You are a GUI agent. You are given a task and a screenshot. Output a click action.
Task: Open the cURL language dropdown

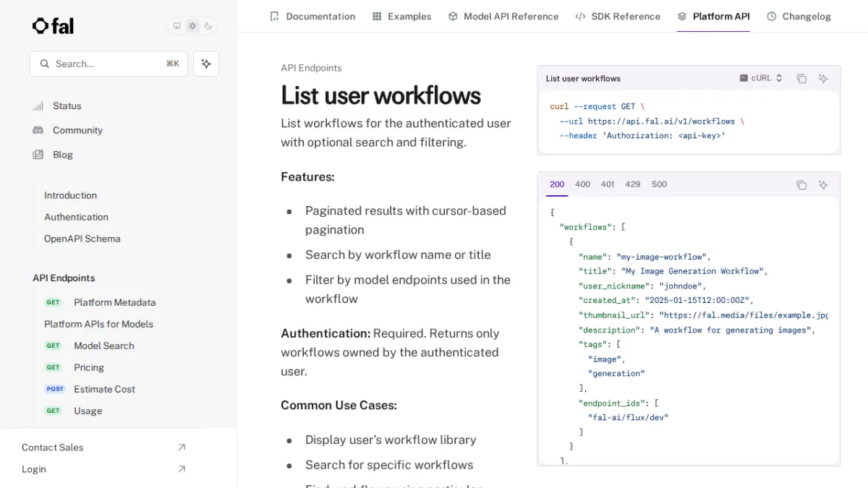tap(761, 78)
